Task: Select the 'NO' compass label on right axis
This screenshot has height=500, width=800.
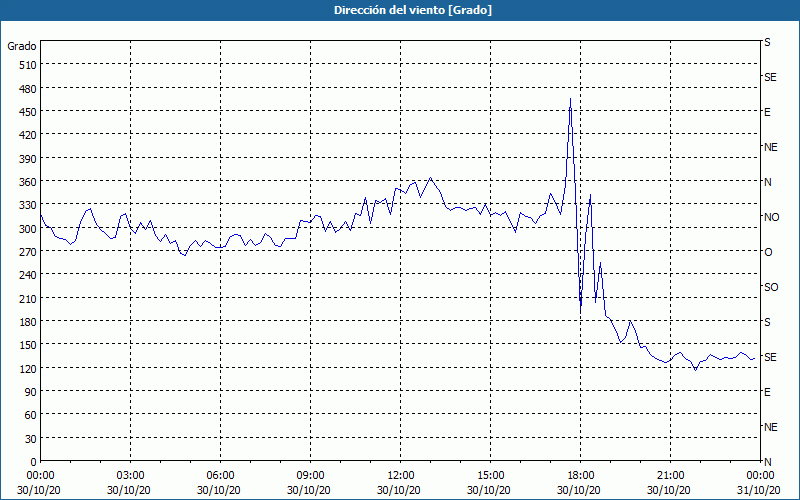Action: point(771,217)
